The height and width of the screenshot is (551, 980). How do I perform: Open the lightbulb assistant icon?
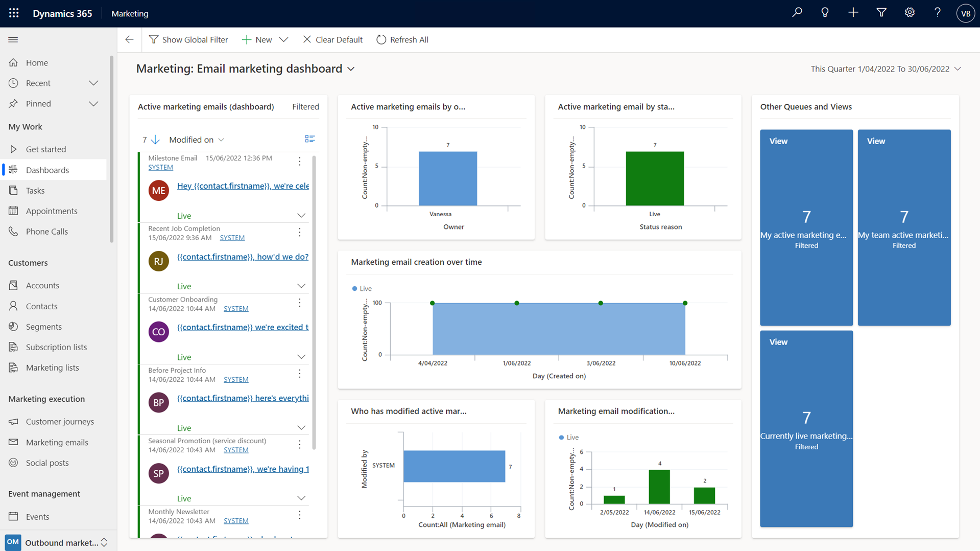(x=825, y=13)
